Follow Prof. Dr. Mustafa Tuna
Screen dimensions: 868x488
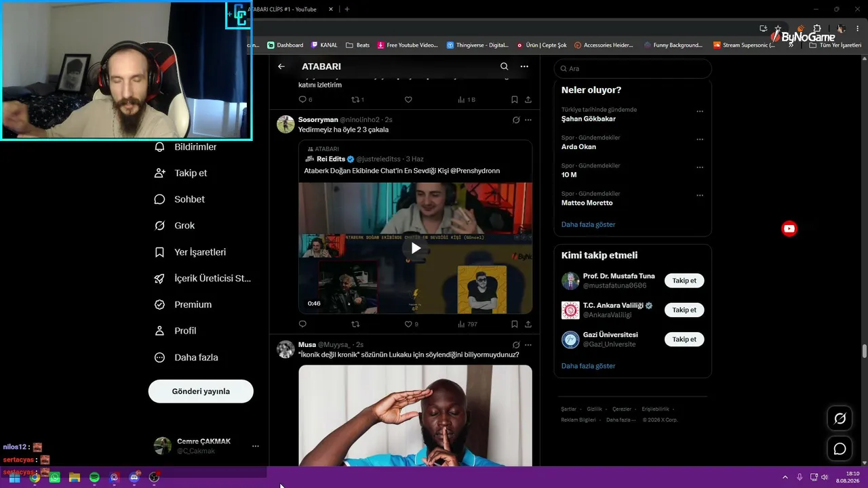coord(684,281)
